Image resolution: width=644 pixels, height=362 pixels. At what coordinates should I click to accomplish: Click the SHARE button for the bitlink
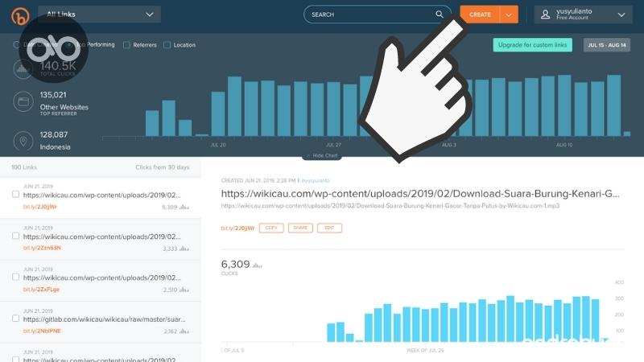(x=300, y=228)
